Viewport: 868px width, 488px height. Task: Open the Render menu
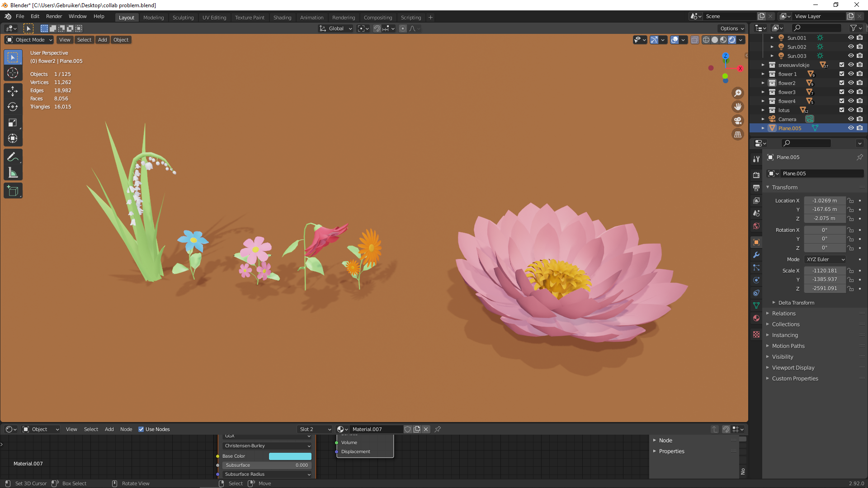point(54,16)
